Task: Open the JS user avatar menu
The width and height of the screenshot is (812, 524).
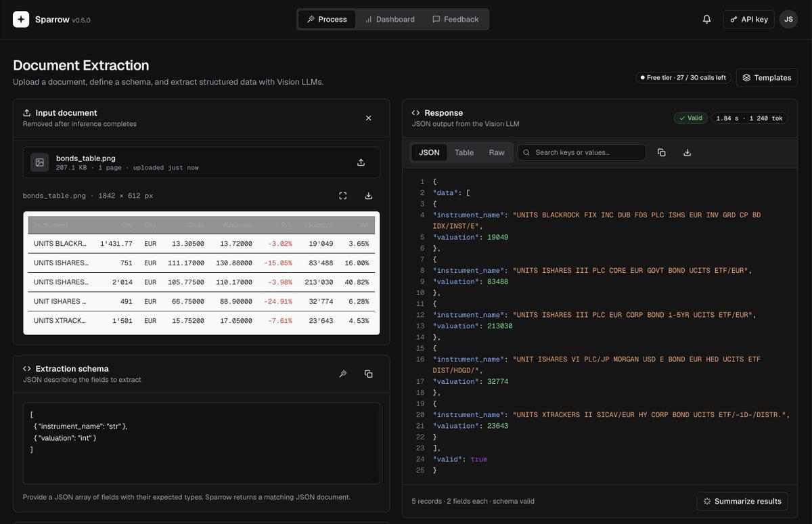Action: pos(788,19)
